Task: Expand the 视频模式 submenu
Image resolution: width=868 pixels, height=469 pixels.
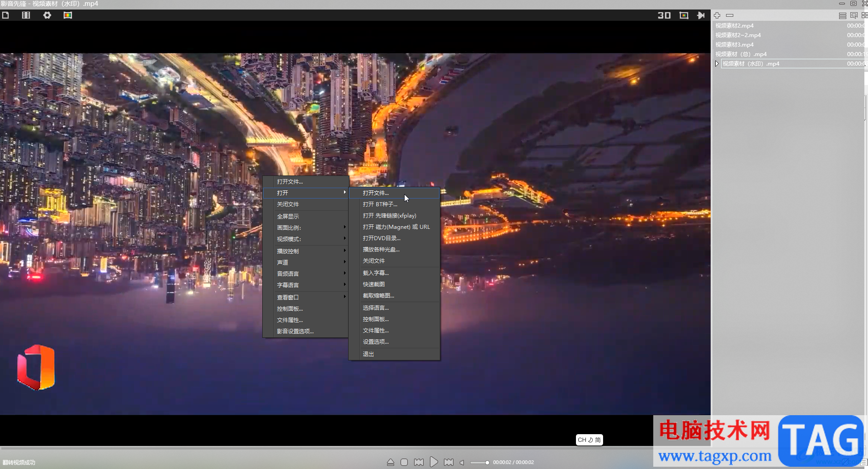Action: point(306,239)
